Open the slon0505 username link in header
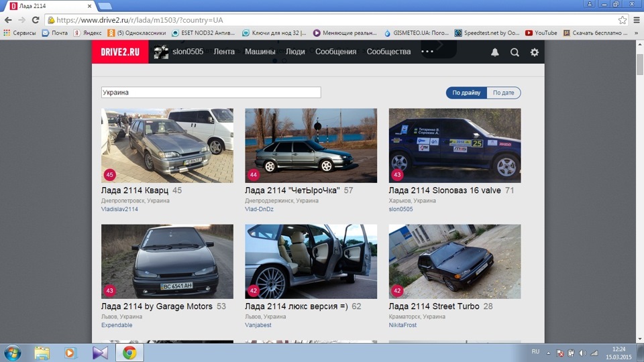644x362 pixels. click(188, 52)
